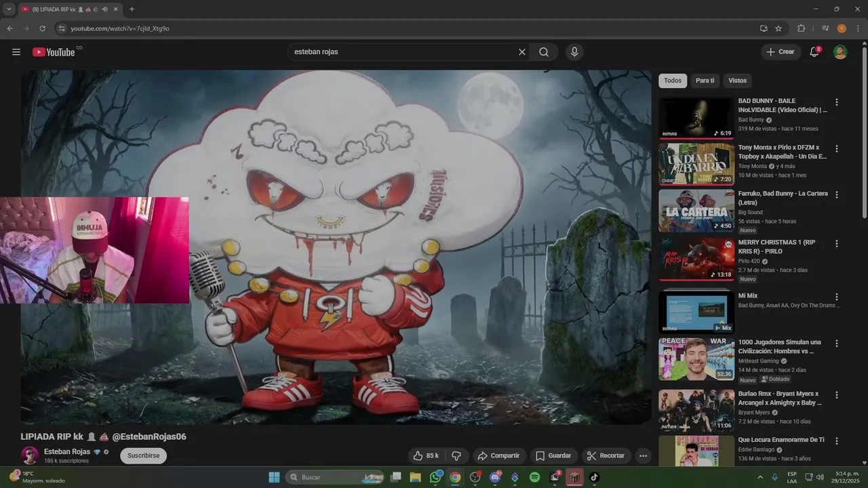The image size is (868, 488).
Task: Open options for 1000 Jugadores Simulan video
Action: 836,344
